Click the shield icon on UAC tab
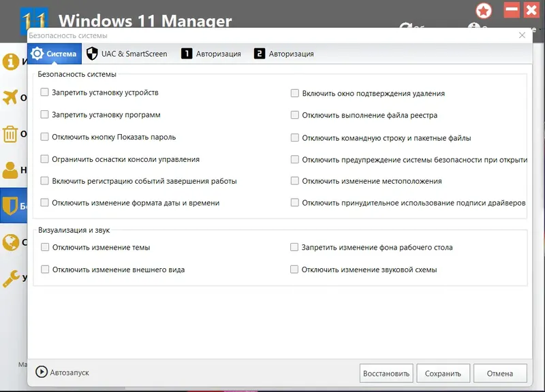The image size is (545, 392). pyautogui.click(x=92, y=54)
